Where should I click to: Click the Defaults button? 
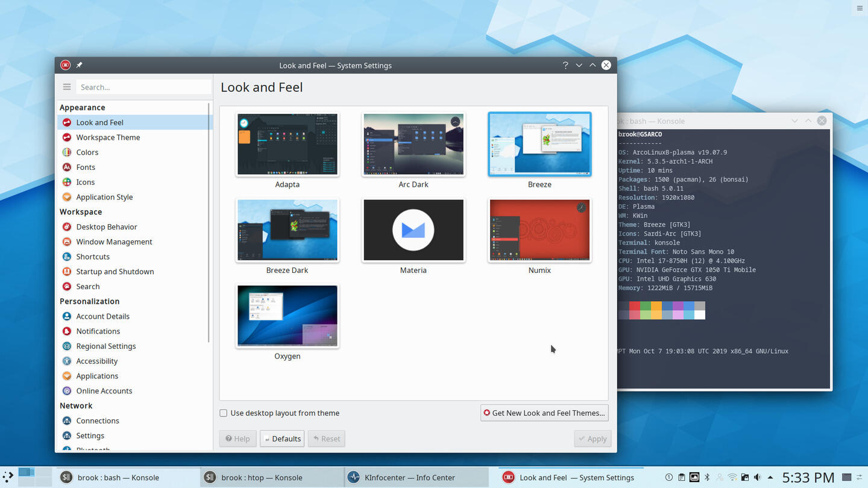[x=282, y=439]
